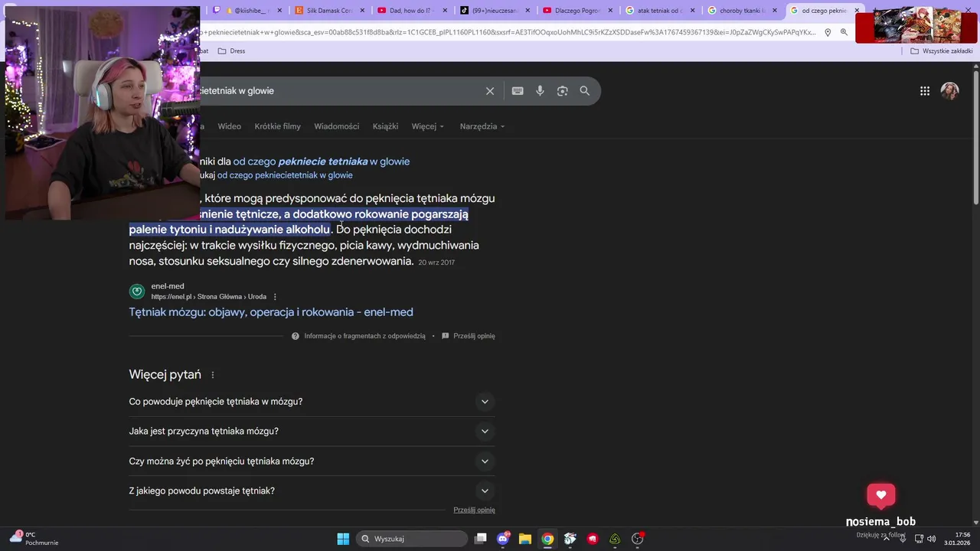This screenshot has height=551, width=980.
Task: Open Więcej pytań three-dot options
Action: point(213,375)
